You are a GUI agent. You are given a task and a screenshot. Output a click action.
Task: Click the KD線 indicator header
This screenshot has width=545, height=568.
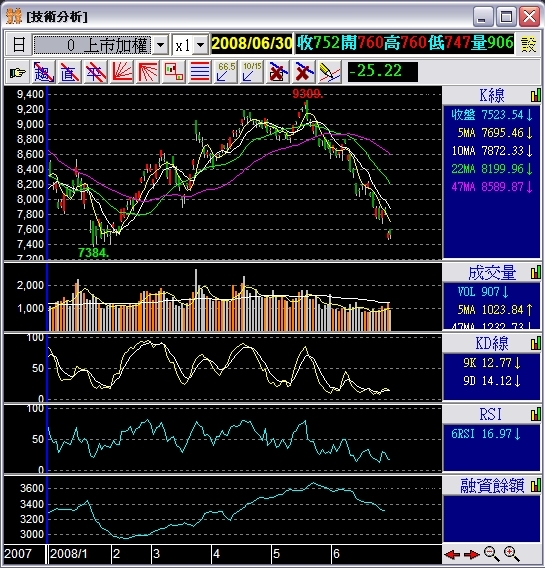coord(491,343)
